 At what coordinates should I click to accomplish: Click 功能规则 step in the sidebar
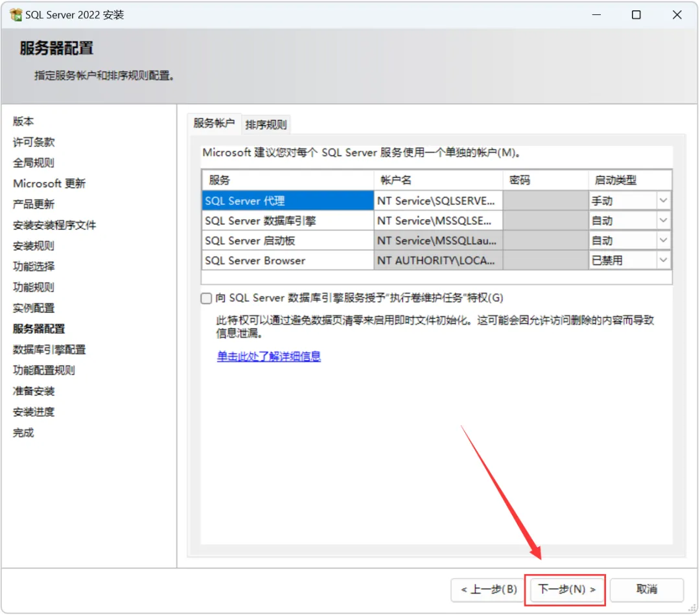click(34, 287)
